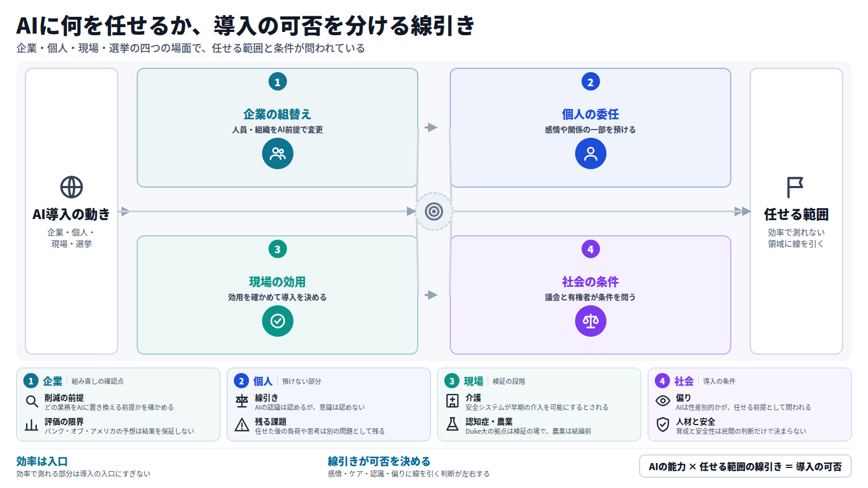Click the 効率は入口 footer heading

[42, 461]
